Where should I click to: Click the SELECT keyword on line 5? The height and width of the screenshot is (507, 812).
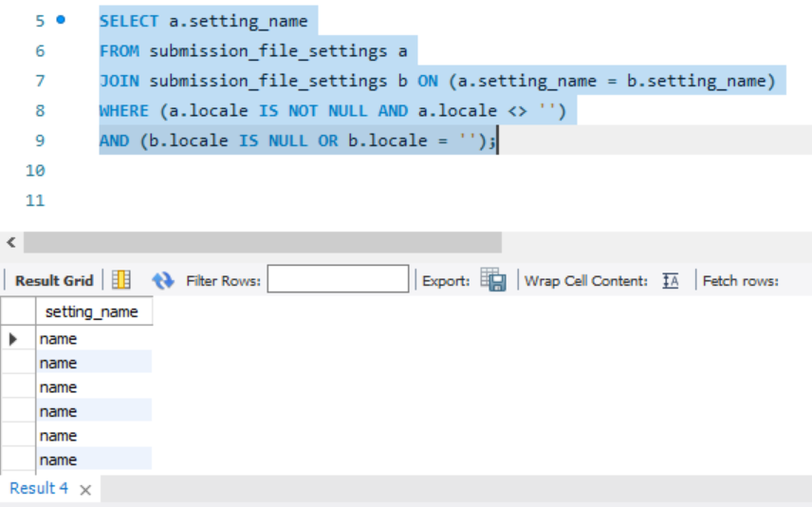tap(129, 21)
